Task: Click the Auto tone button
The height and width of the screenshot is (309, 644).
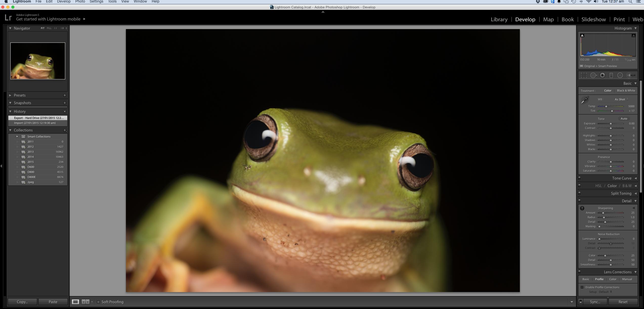Action: pos(624,119)
